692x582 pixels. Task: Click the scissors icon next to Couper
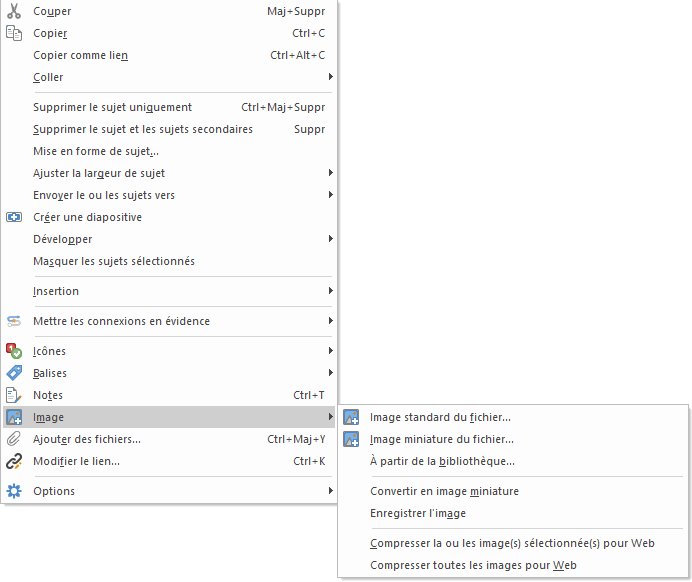point(14,11)
